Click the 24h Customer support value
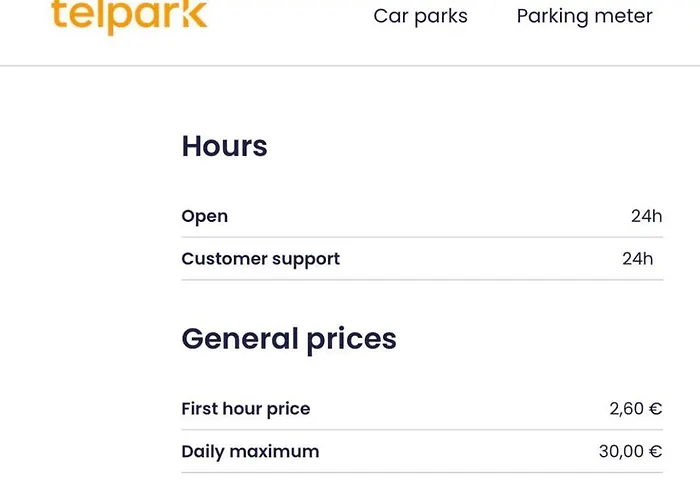 point(638,259)
